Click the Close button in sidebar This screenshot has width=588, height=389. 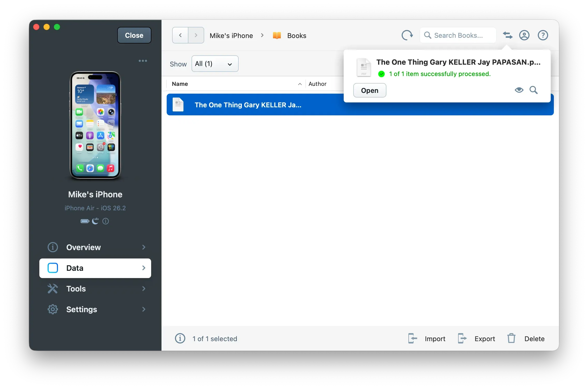pos(134,35)
